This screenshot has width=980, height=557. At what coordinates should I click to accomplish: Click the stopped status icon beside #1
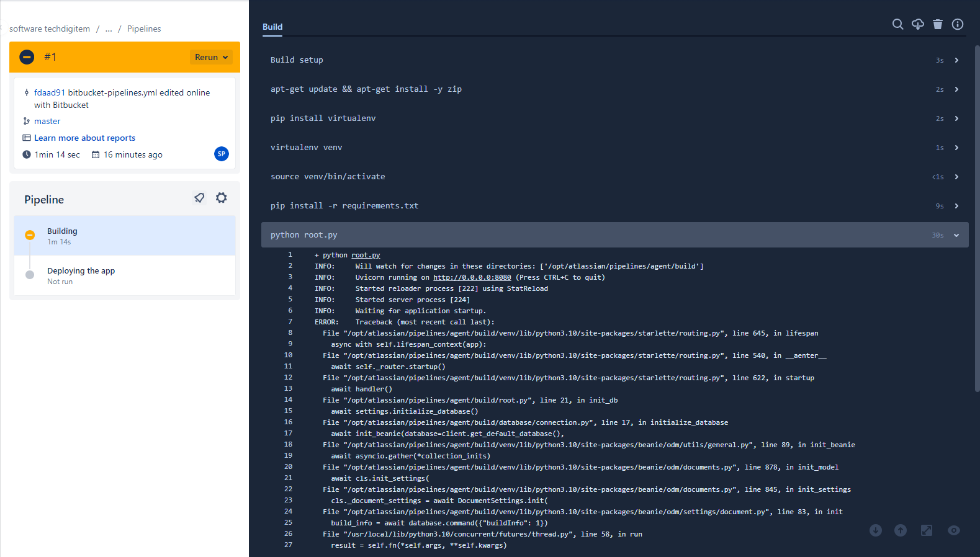tap(27, 57)
